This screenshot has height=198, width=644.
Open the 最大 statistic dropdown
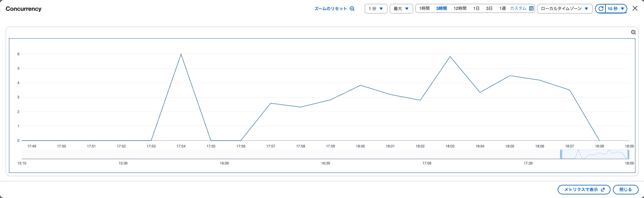[x=401, y=9]
